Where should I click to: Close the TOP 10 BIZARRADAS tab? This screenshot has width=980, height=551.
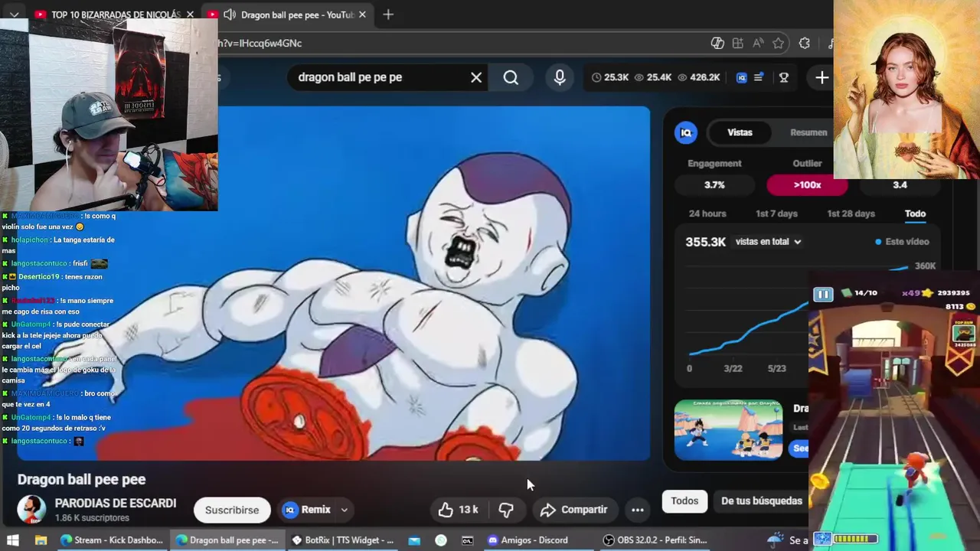(190, 15)
